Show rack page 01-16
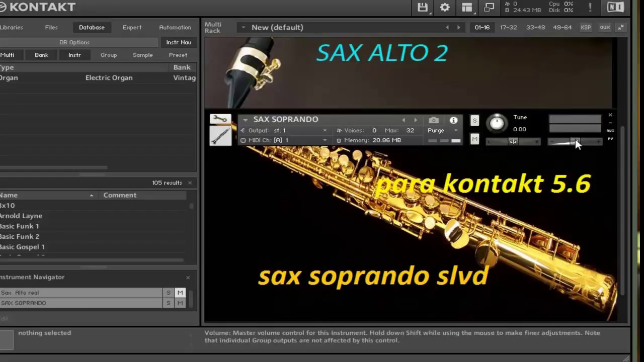Image resolution: width=644 pixels, height=362 pixels. pos(482,27)
